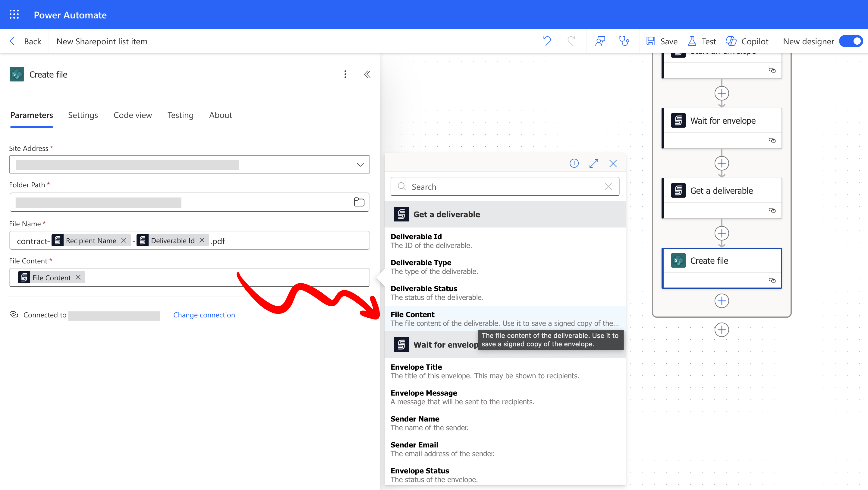The image size is (868, 490).
Task: Expand the Site Address dropdown
Action: tap(360, 164)
